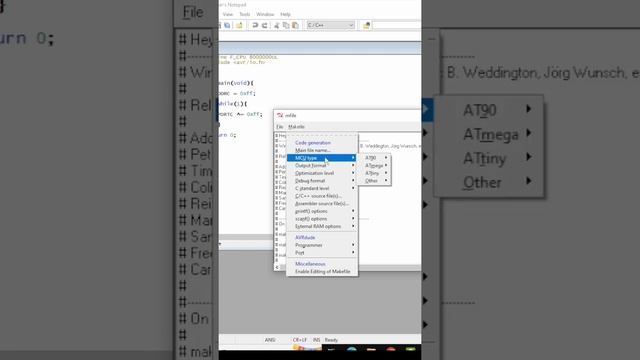Open the Tools menu in Programmer's Notepad
The height and width of the screenshot is (360, 640).
pyautogui.click(x=244, y=14)
